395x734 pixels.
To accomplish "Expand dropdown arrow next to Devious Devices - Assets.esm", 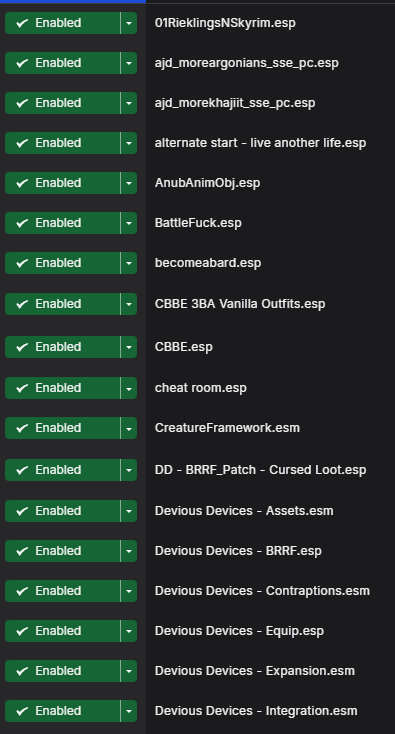I will click(129, 511).
